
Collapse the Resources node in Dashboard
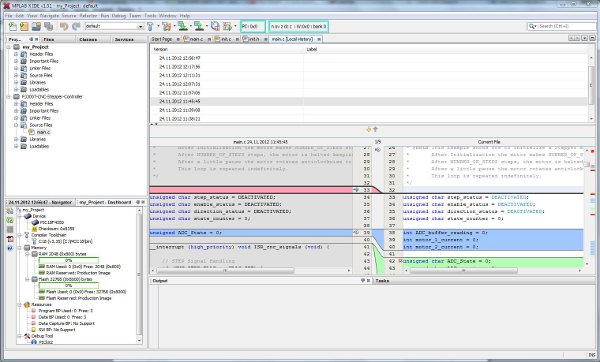pos(20,305)
